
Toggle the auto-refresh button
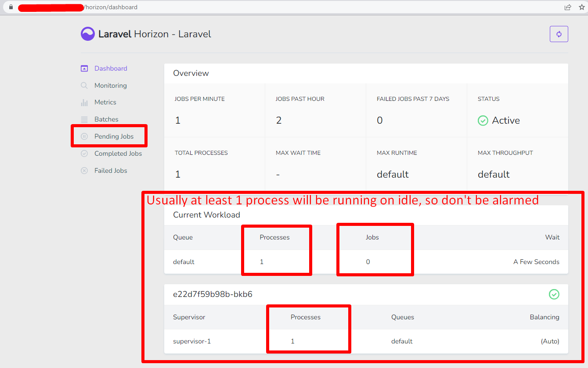pos(559,34)
